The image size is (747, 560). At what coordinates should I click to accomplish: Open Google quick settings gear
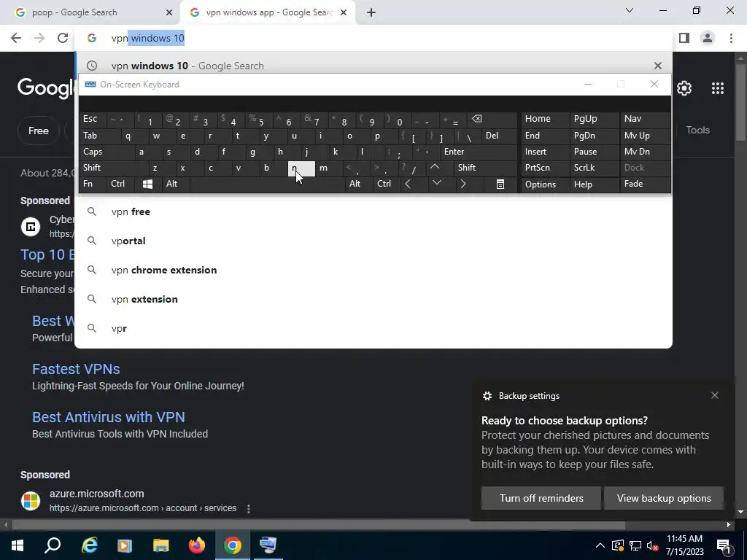click(684, 88)
